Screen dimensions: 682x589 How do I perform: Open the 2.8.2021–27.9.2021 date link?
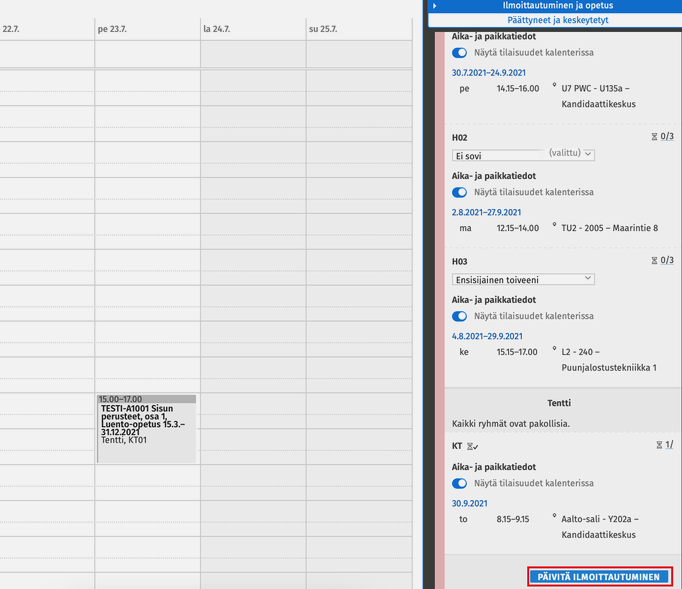click(486, 212)
